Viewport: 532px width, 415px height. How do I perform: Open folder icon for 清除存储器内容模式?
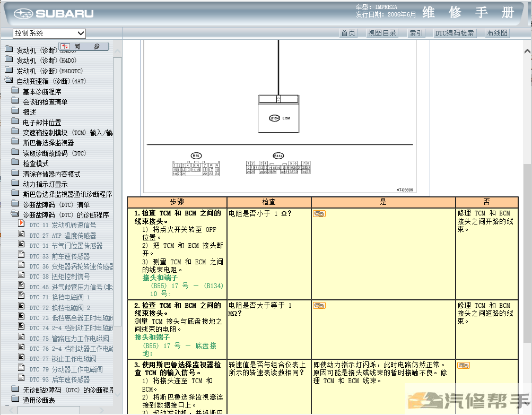click(15, 173)
